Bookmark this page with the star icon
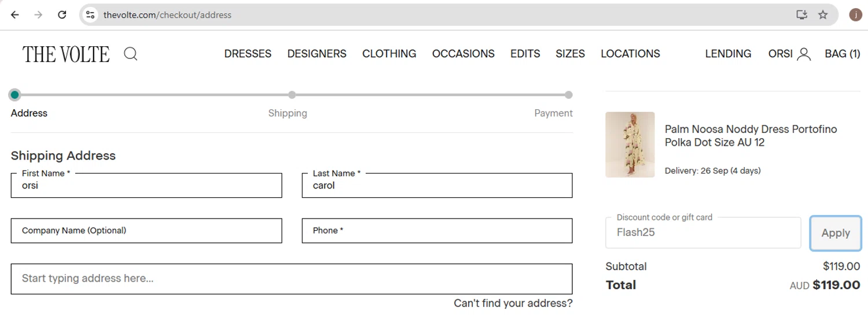 tap(823, 15)
